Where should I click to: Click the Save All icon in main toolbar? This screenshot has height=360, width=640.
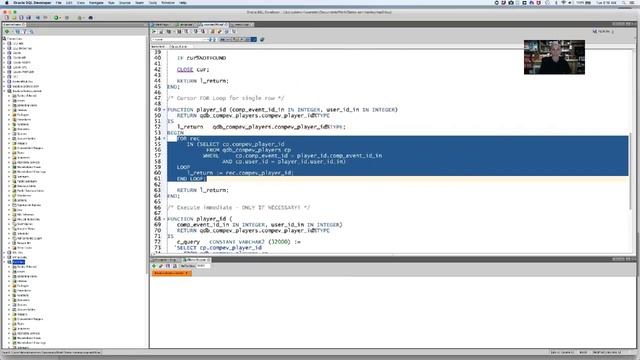(x=29, y=18)
